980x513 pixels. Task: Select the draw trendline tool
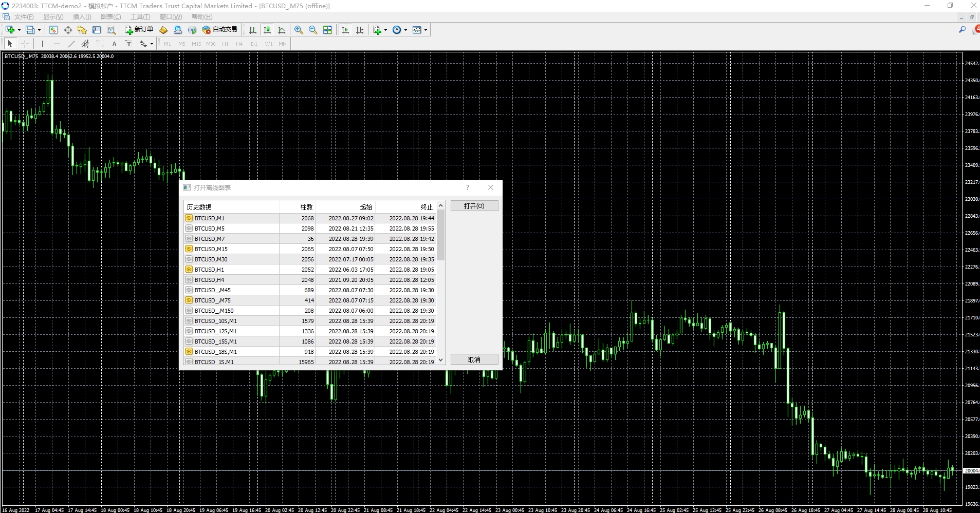click(71, 44)
